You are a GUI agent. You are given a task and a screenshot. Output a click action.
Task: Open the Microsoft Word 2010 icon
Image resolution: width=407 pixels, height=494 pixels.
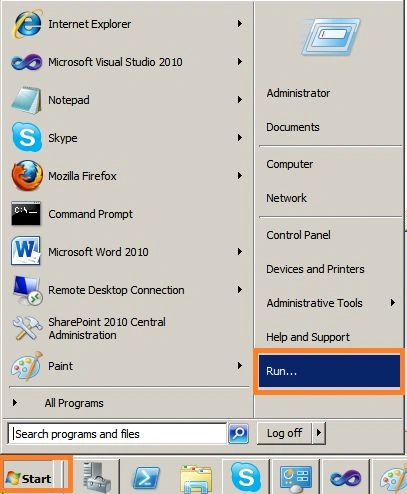[26, 251]
